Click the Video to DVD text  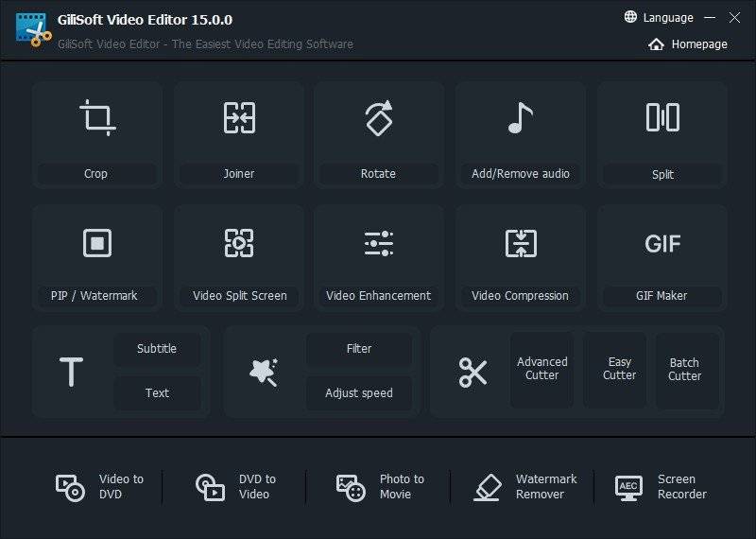[121, 486]
